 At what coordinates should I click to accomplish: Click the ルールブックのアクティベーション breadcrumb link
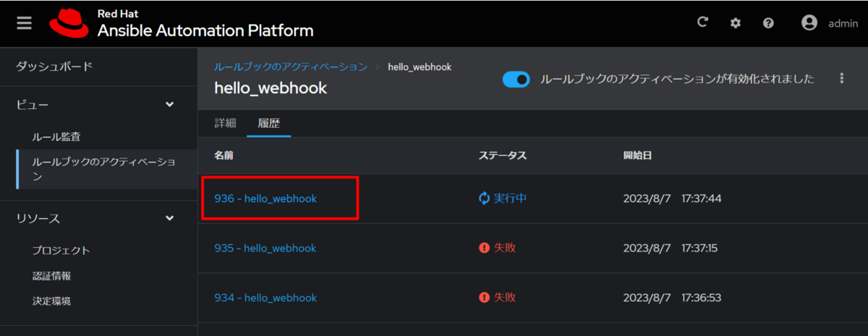click(291, 66)
